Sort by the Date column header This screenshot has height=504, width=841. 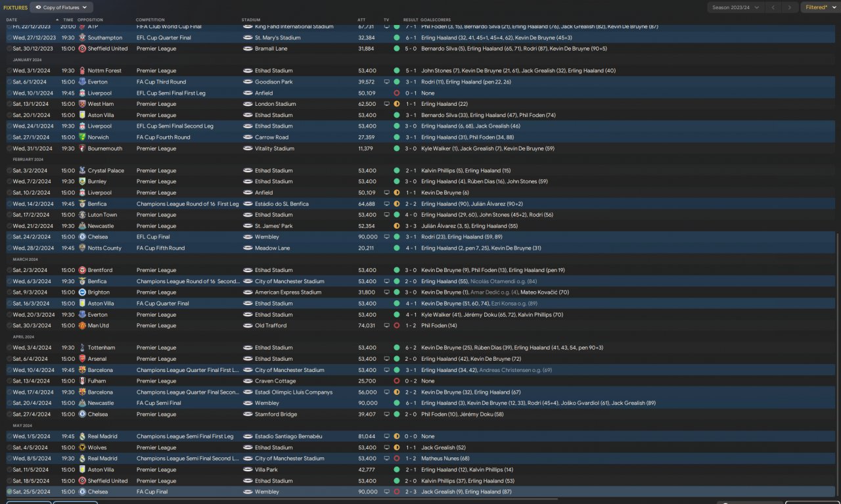(x=12, y=20)
